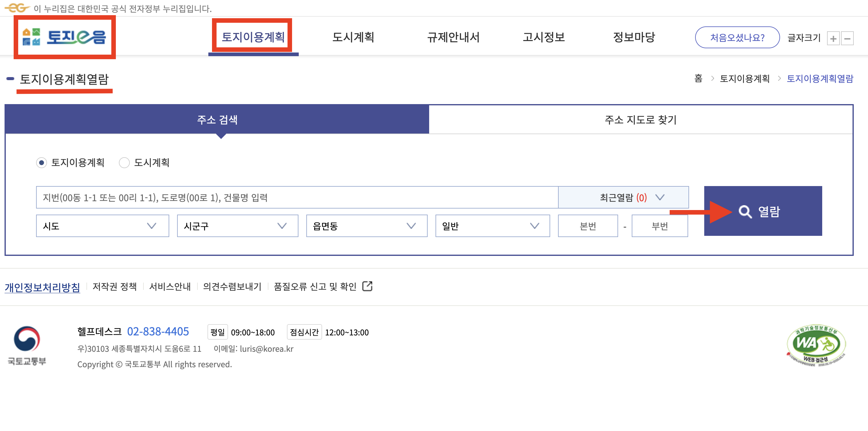Click the address search input field

pyautogui.click(x=297, y=198)
